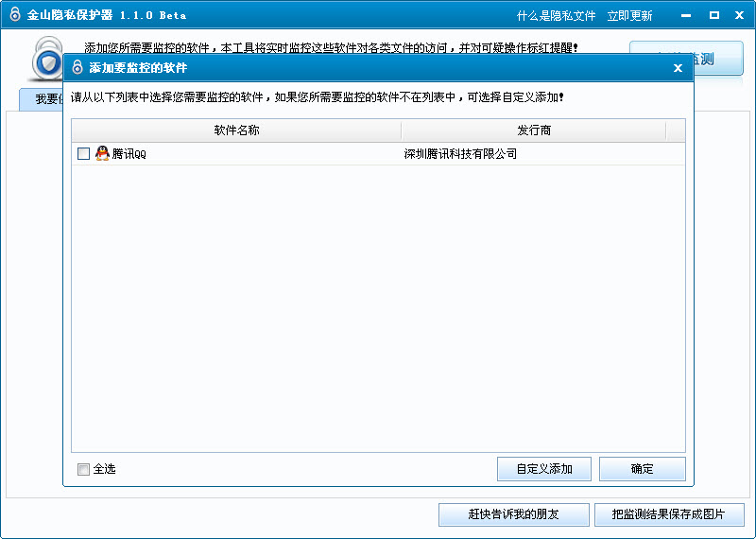The width and height of the screenshot is (756, 539).
Task: Click the lock icon in dialog title
Action: pos(77,67)
